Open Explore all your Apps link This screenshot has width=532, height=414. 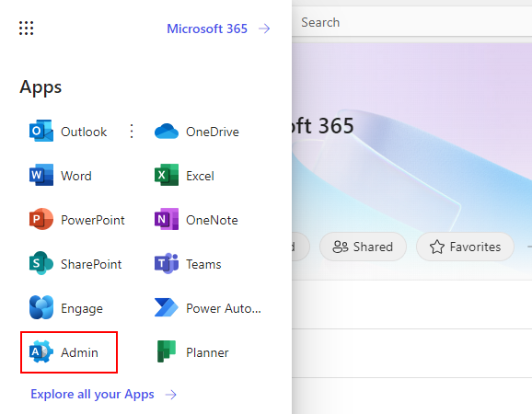click(x=92, y=395)
